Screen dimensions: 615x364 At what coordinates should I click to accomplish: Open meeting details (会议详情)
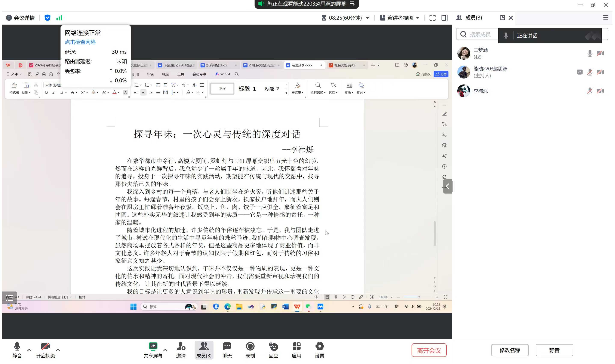(x=20, y=18)
